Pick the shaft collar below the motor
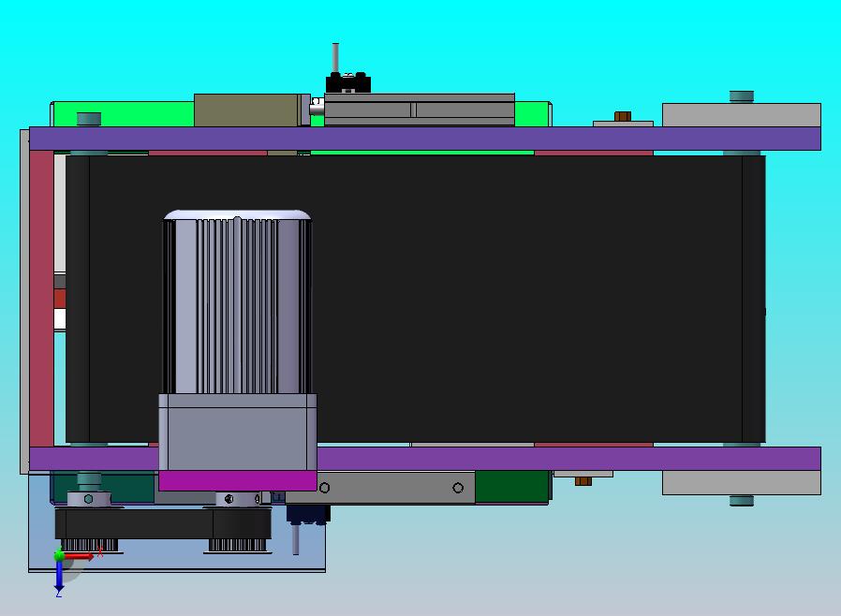 [x=237, y=499]
